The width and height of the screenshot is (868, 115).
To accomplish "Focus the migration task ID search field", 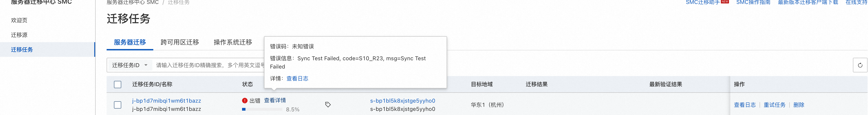I will pos(209,65).
